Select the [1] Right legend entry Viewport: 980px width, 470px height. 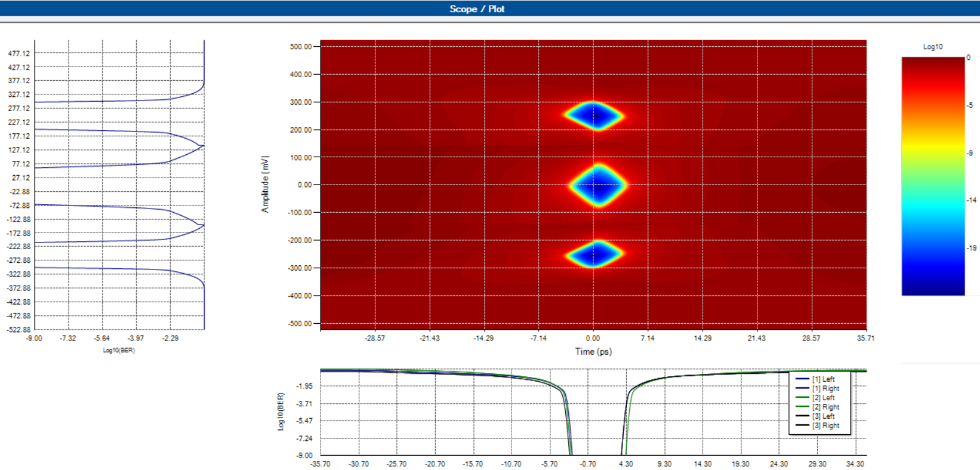coord(825,389)
